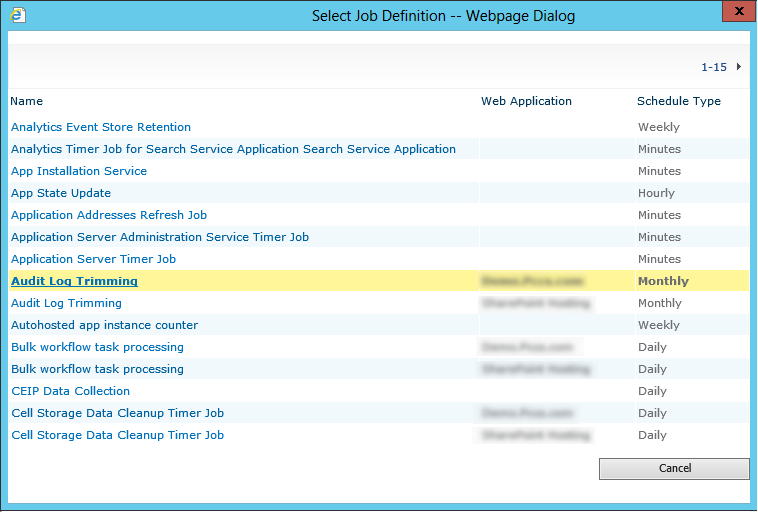The height and width of the screenshot is (513, 758).
Task: Select Analytics Timer Job for Search Service Application
Action: tap(233, 149)
